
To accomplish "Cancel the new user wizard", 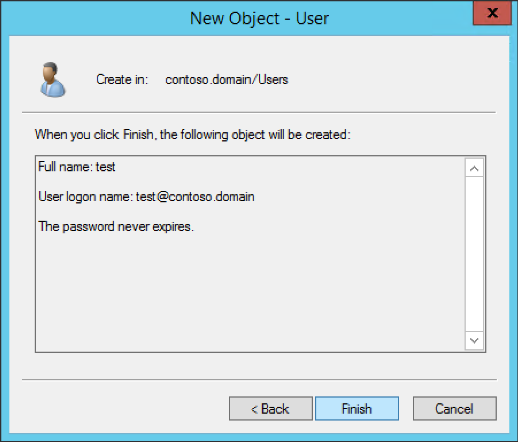I will click(x=455, y=409).
